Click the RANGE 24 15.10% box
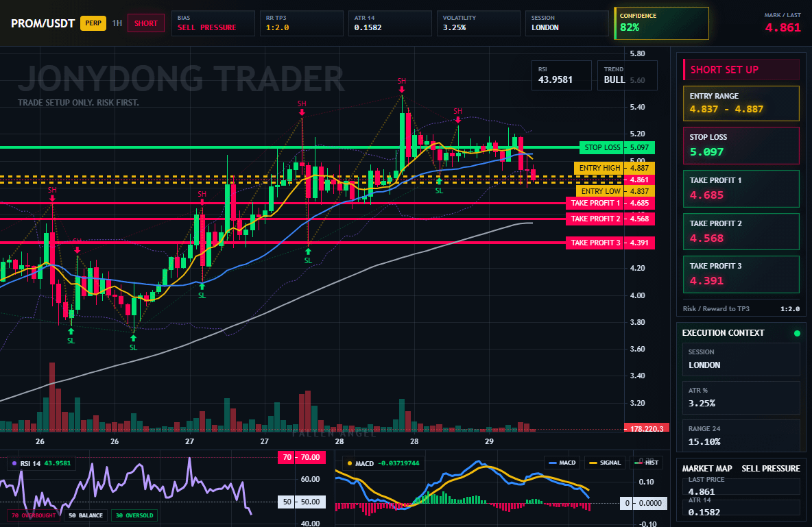The width and height of the screenshot is (812, 527). coord(741,435)
